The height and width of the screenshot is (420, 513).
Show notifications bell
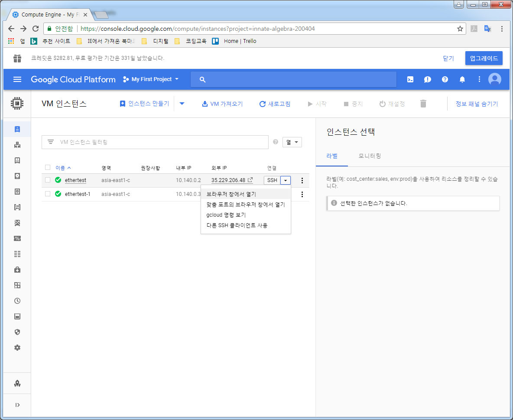[462, 79]
